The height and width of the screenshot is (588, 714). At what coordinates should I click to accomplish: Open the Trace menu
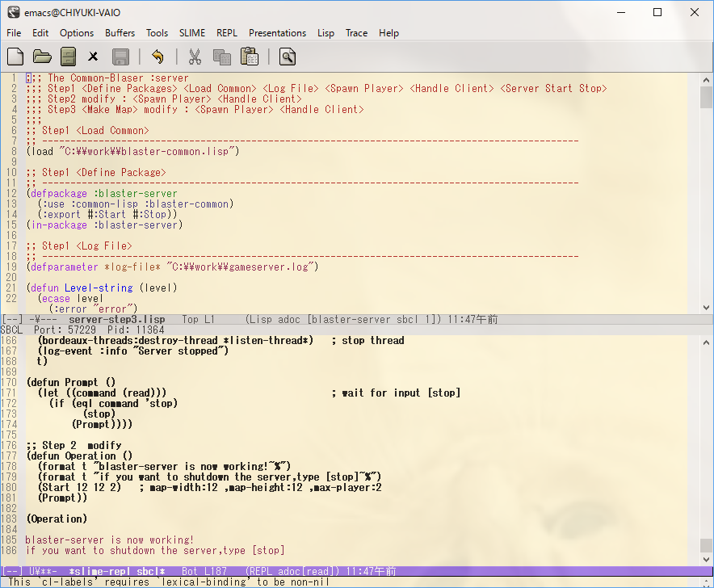(356, 33)
